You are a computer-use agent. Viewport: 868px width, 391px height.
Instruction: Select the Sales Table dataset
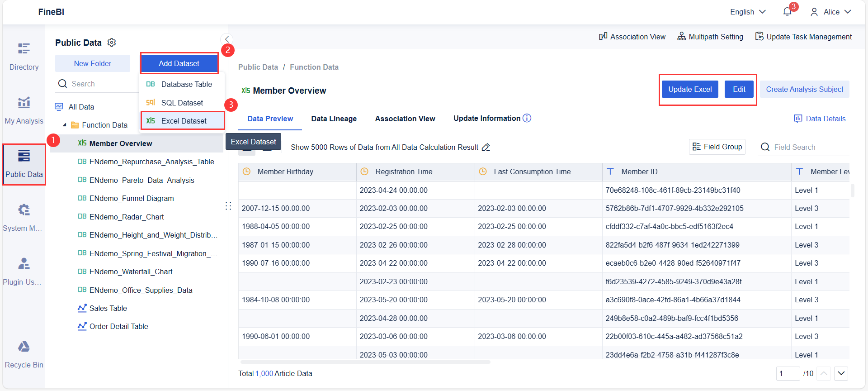pos(108,308)
